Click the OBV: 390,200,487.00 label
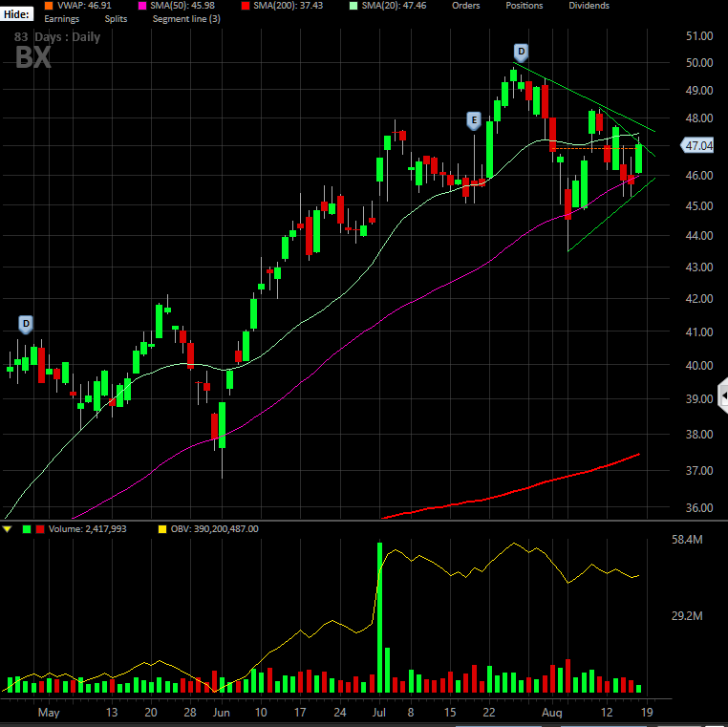728x727 pixels. tap(215, 528)
